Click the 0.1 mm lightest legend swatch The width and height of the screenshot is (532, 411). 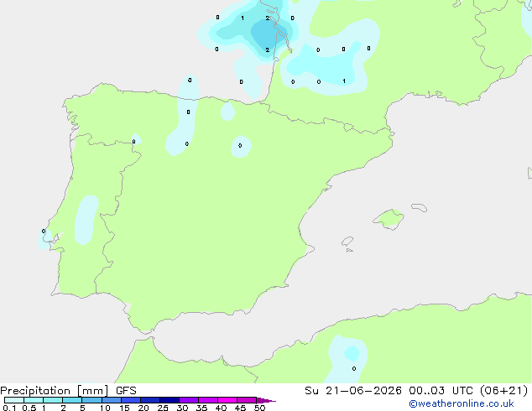click(14, 400)
